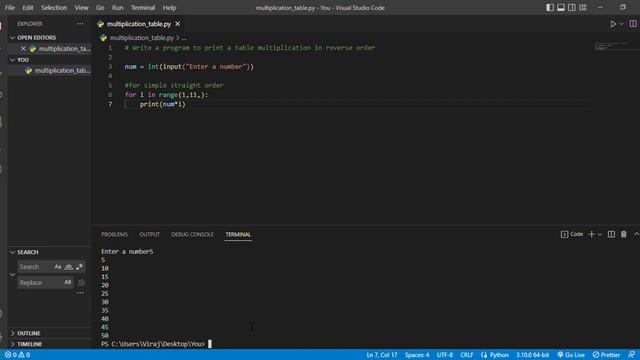
Task: Open the Edit menu
Action: (x=28, y=7)
